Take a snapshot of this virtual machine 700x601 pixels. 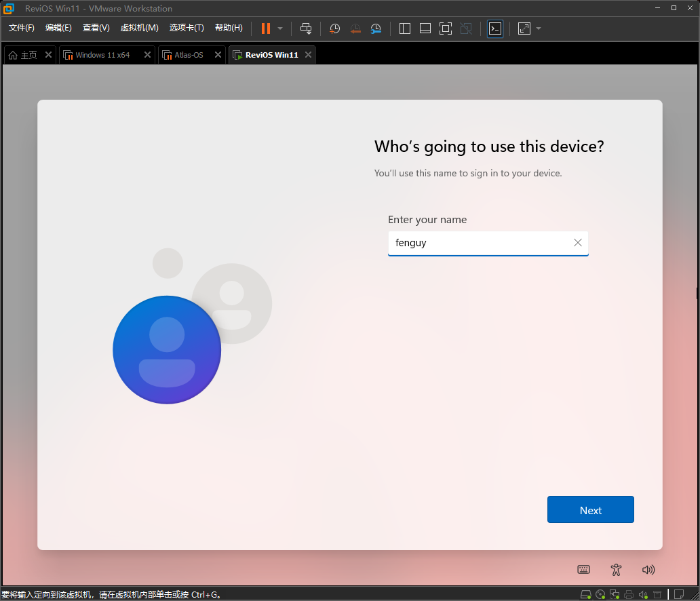(334, 28)
